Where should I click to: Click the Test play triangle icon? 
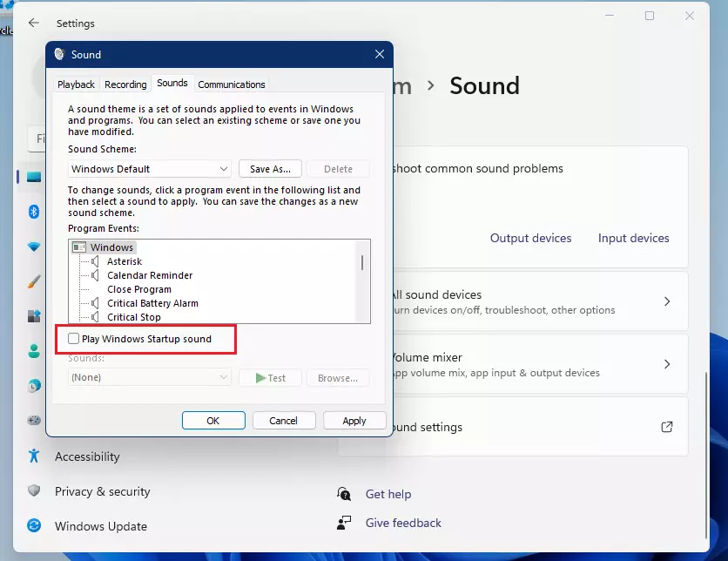(260, 378)
